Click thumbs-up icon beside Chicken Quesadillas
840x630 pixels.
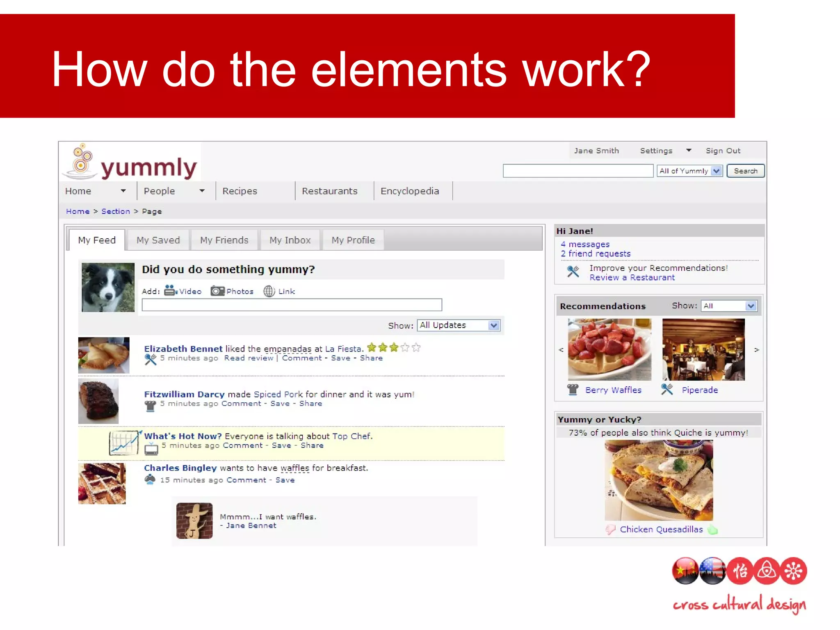click(x=713, y=530)
